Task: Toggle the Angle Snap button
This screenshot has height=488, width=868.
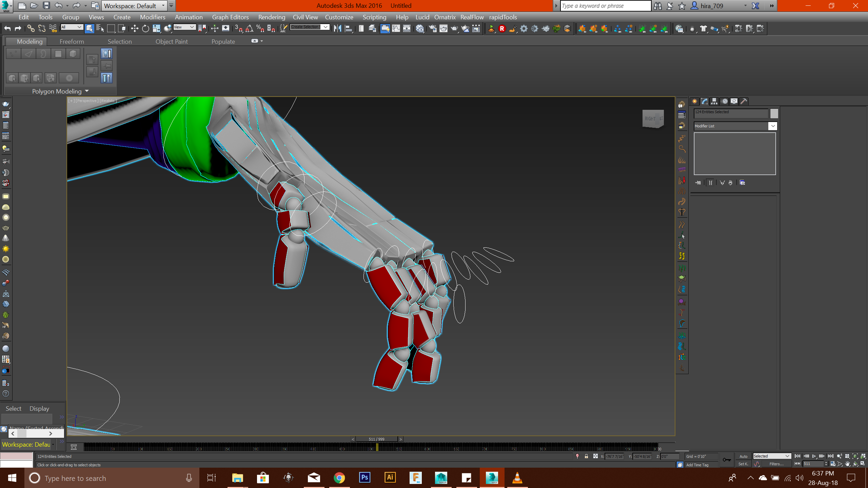Action: click(250, 29)
